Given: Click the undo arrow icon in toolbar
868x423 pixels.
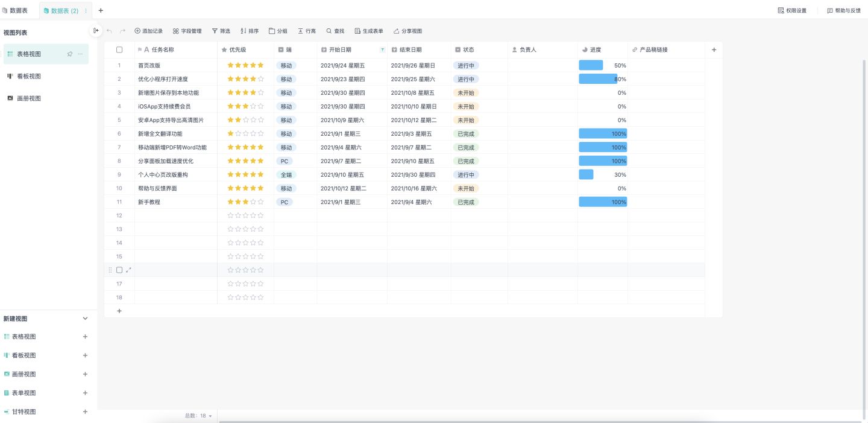Looking at the screenshot, I should click(109, 31).
